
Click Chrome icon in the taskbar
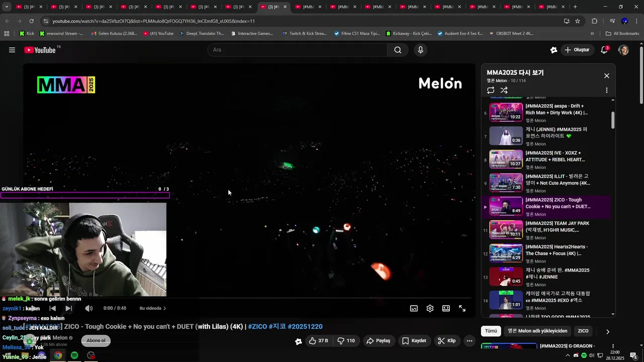58,355
